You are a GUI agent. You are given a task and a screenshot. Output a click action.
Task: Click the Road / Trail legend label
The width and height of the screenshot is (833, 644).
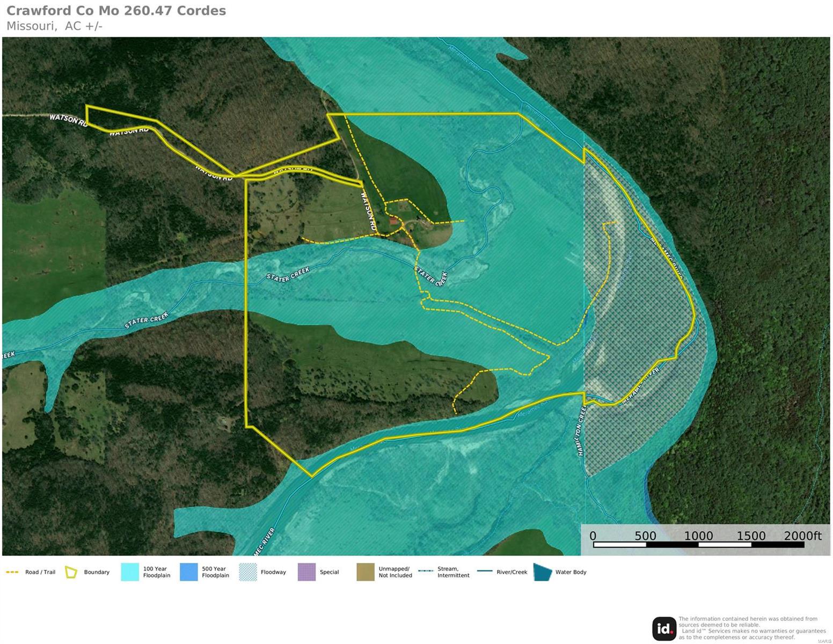tap(40, 572)
